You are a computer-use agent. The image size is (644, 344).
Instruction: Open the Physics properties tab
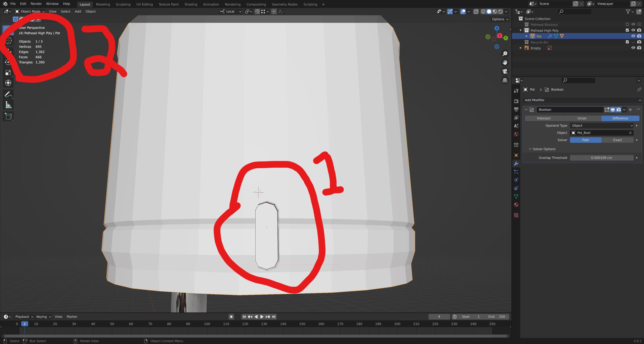tap(516, 180)
